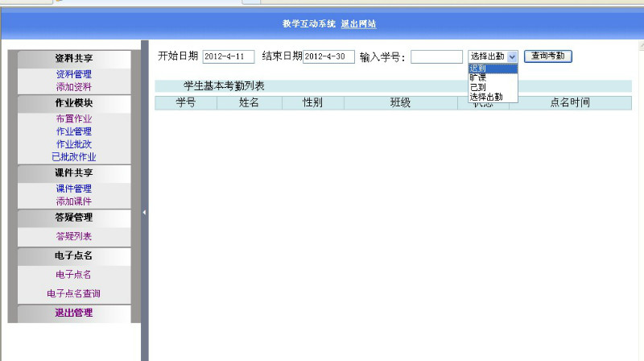Focus the 结束日期 date field

[328, 56]
